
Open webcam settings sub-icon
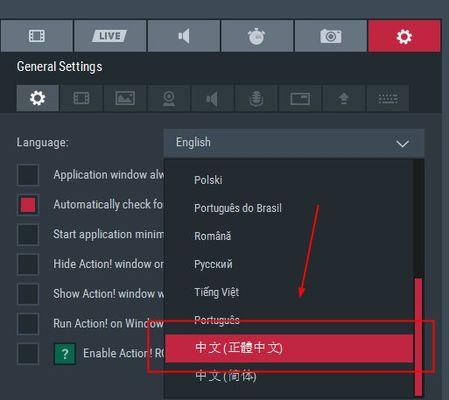pyautogui.click(x=169, y=98)
